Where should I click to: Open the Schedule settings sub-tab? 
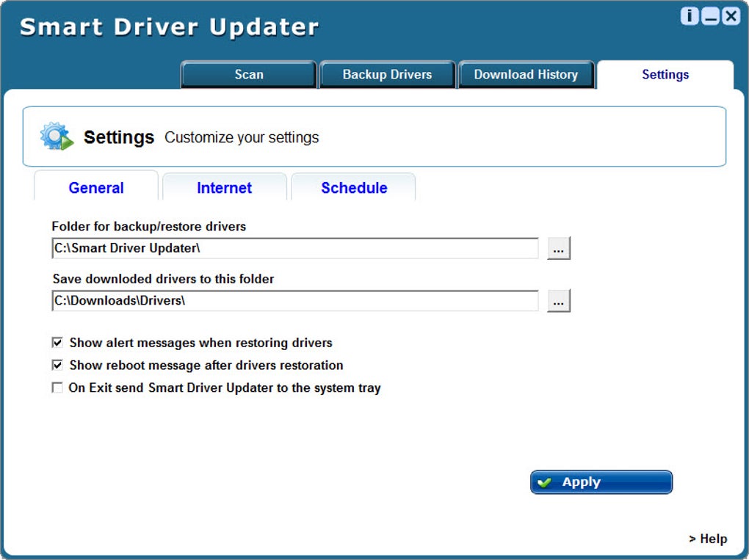pyautogui.click(x=354, y=188)
